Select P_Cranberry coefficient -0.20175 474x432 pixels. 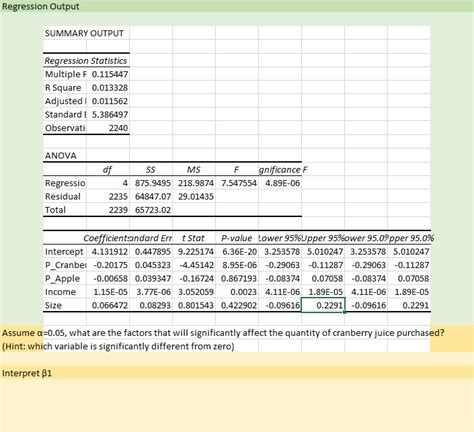pos(110,265)
